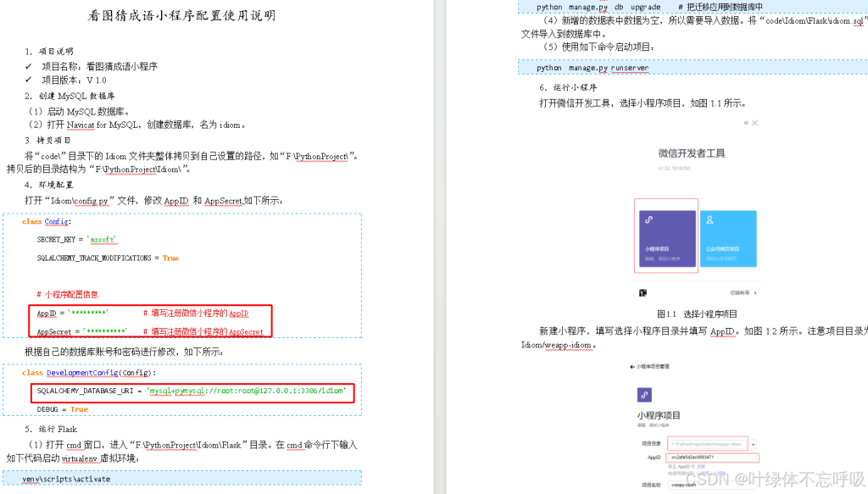Open the blue 公众号网页项目 tile
The width and height of the screenshot is (868, 494).
[730, 237]
